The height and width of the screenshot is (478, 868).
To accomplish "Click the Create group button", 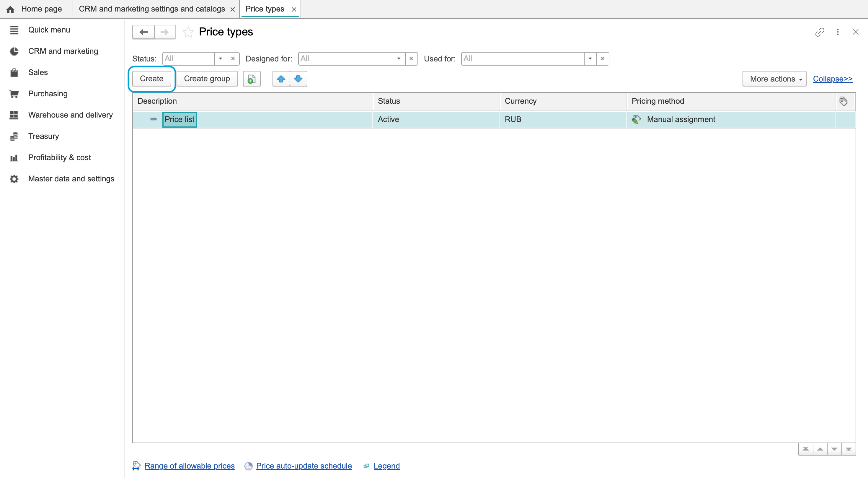I will point(207,79).
